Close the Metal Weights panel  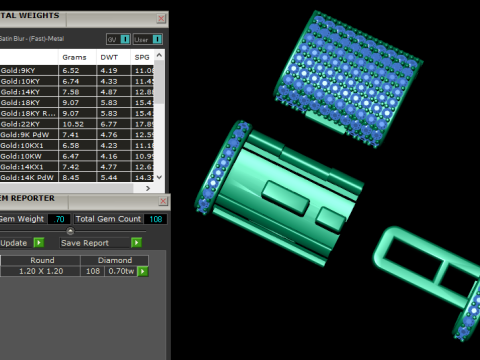tap(161, 18)
